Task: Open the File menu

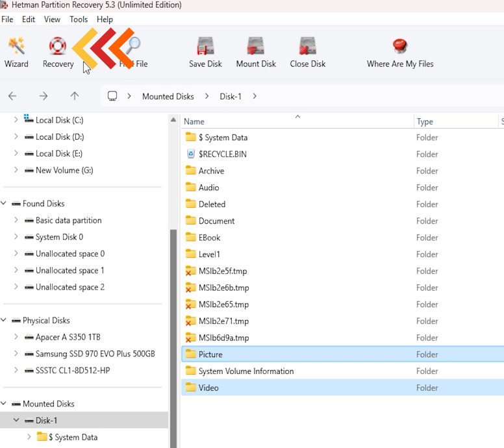Action: (x=7, y=19)
